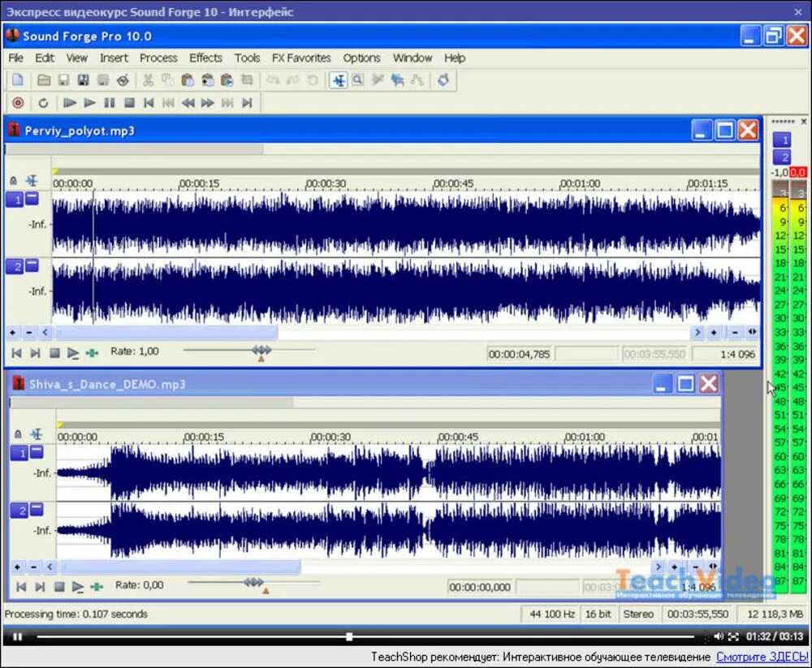Click the 44 100 Hz status field
Viewport: 812px width, 668px height.
(x=550, y=614)
